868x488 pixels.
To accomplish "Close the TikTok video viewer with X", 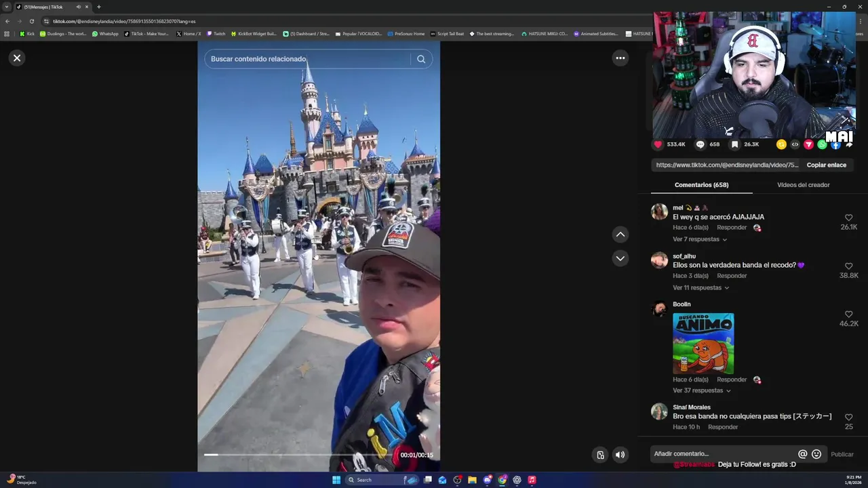I will coord(17,58).
